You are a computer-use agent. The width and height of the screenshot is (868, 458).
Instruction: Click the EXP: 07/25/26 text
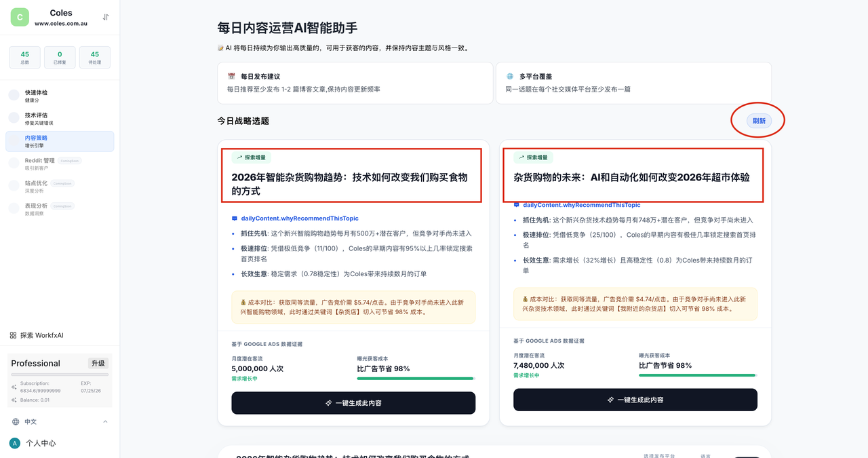tap(91, 387)
